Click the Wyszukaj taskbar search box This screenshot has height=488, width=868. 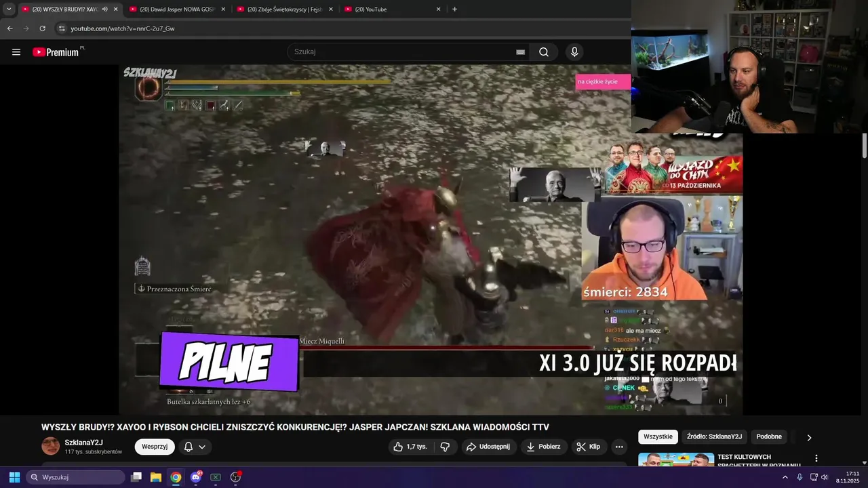(x=75, y=477)
